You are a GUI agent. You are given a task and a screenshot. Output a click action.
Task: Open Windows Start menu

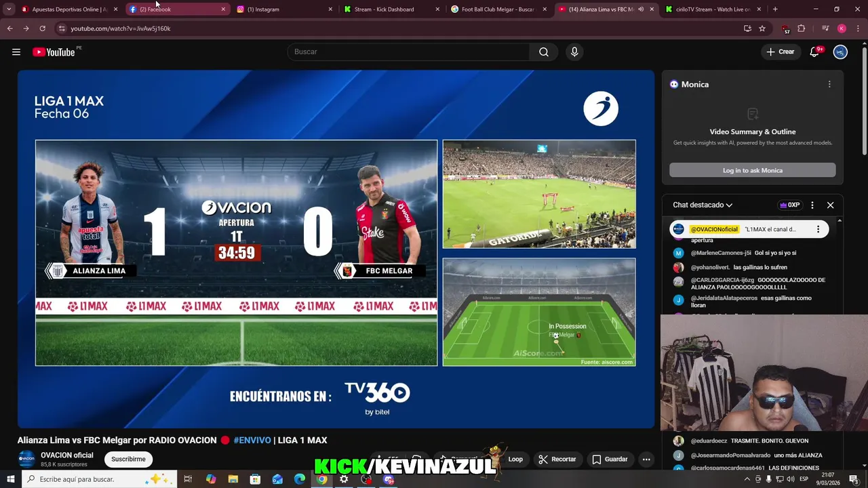tap(10, 479)
